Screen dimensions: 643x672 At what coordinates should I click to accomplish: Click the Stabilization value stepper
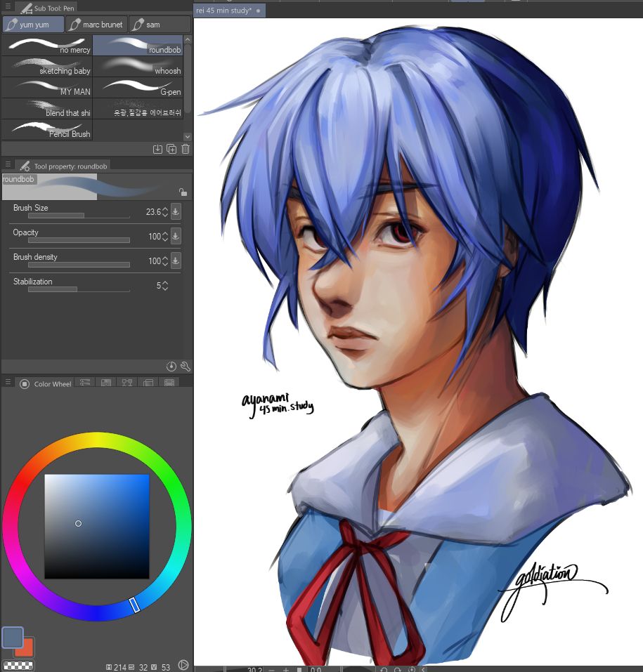(x=165, y=285)
